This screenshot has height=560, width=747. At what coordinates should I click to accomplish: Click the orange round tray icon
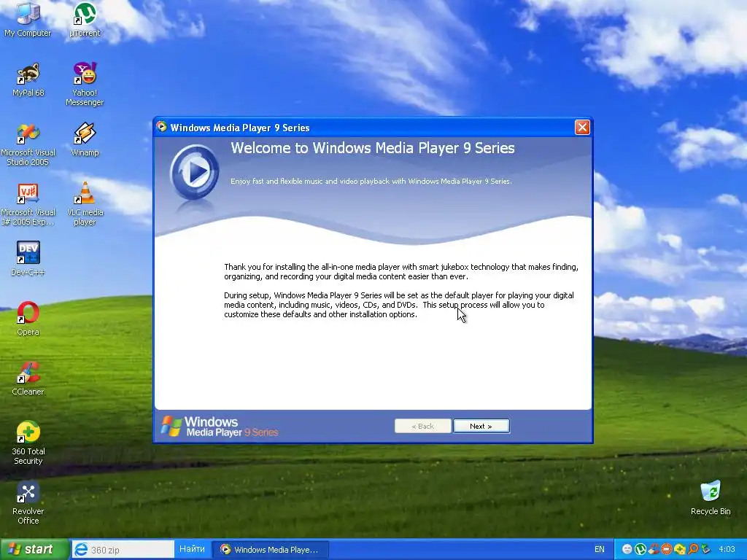(667, 549)
